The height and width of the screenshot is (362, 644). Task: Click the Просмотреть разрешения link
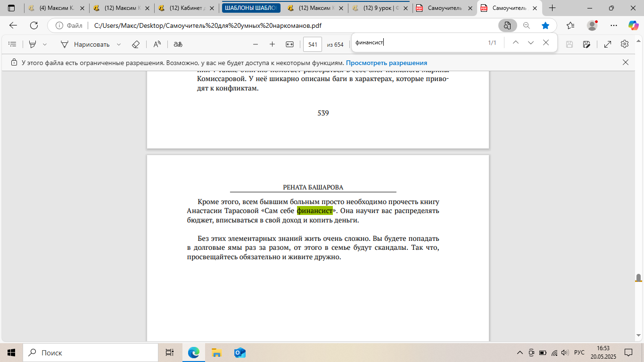click(386, 63)
